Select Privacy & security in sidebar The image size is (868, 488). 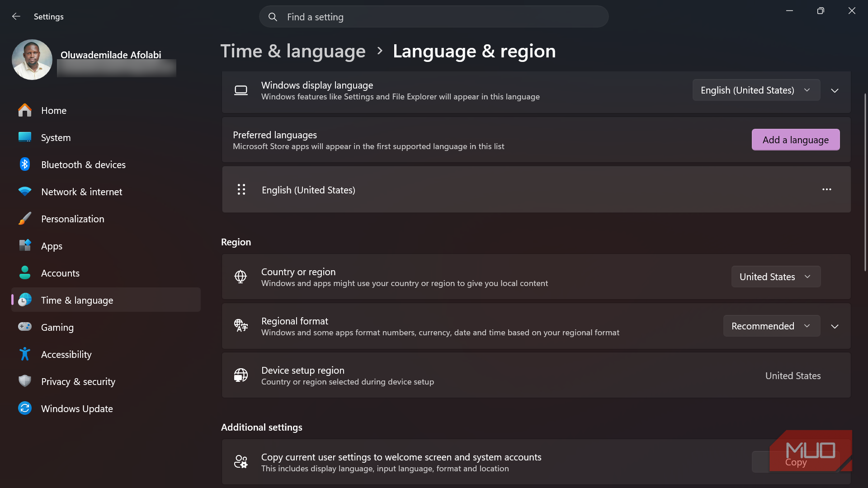point(106,381)
